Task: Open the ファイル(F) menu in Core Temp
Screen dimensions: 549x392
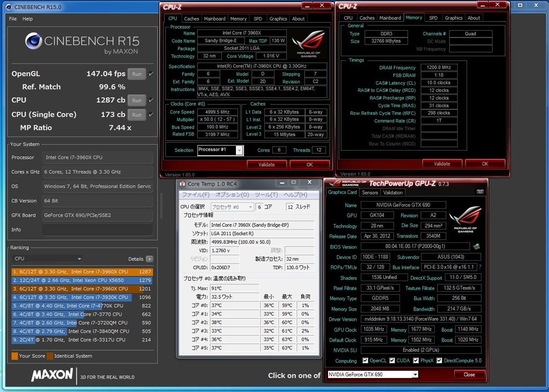Action: pyautogui.click(x=196, y=195)
